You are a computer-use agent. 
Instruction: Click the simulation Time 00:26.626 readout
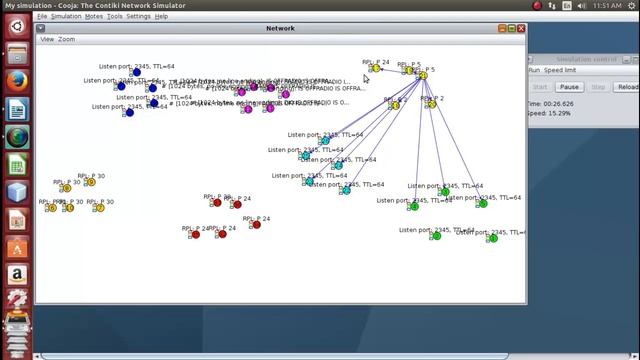pyautogui.click(x=550, y=104)
